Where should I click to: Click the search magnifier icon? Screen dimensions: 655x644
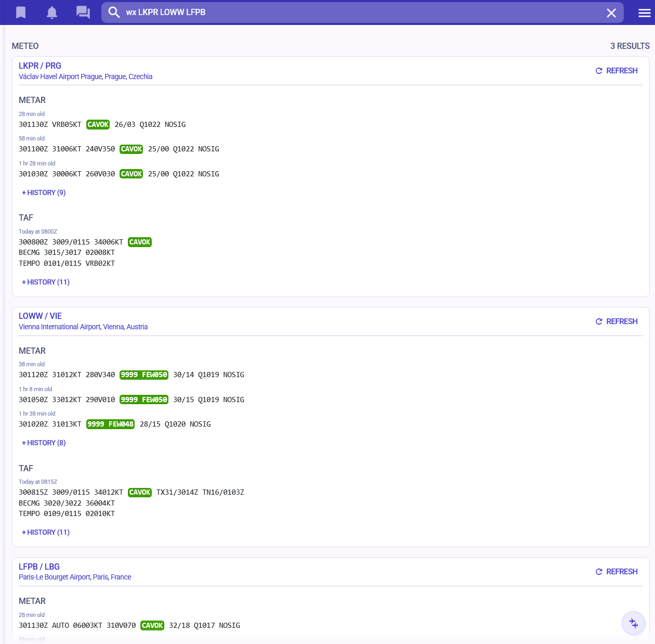[114, 12]
